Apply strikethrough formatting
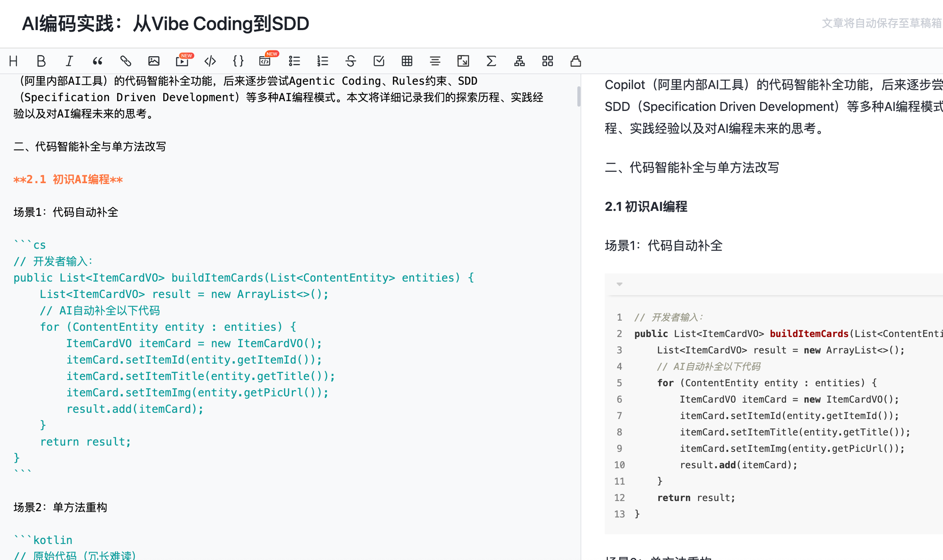943x560 pixels. pyautogui.click(x=350, y=61)
